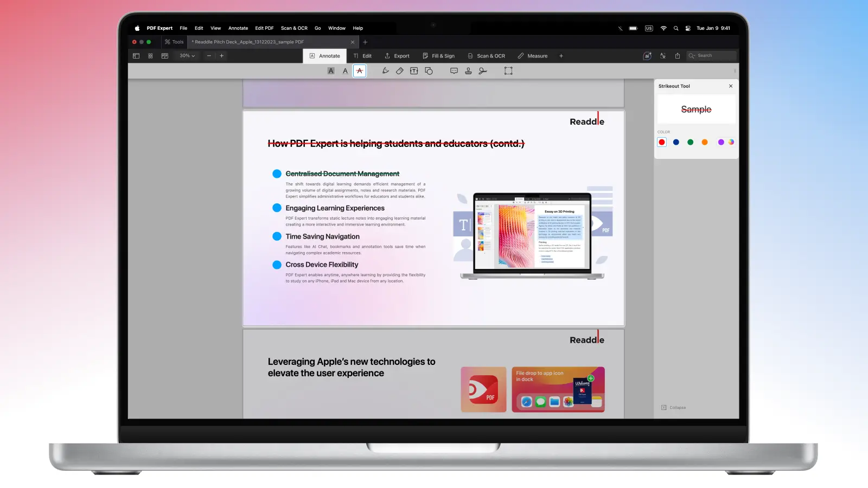
Task: Choose the Pen drawing tool
Action: pos(385,71)
